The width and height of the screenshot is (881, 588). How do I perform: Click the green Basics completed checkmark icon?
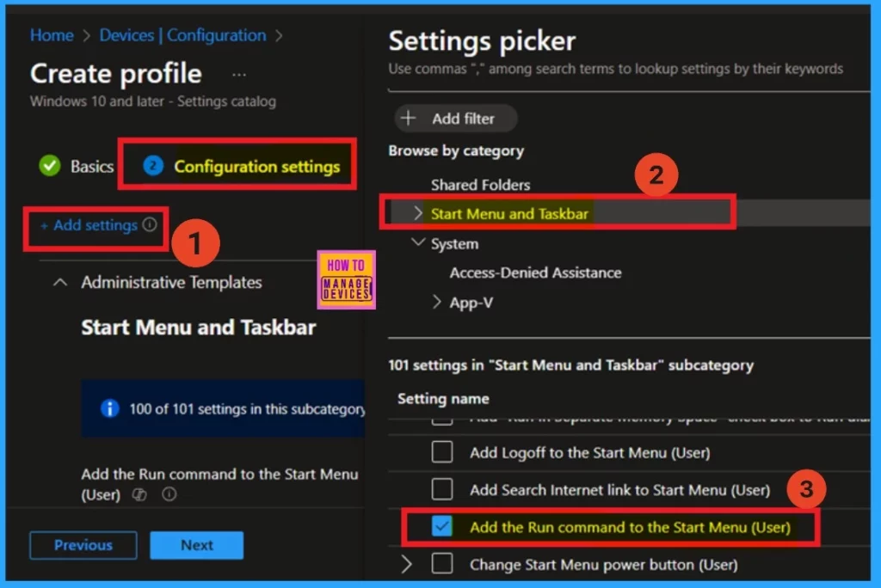(49, 166)
